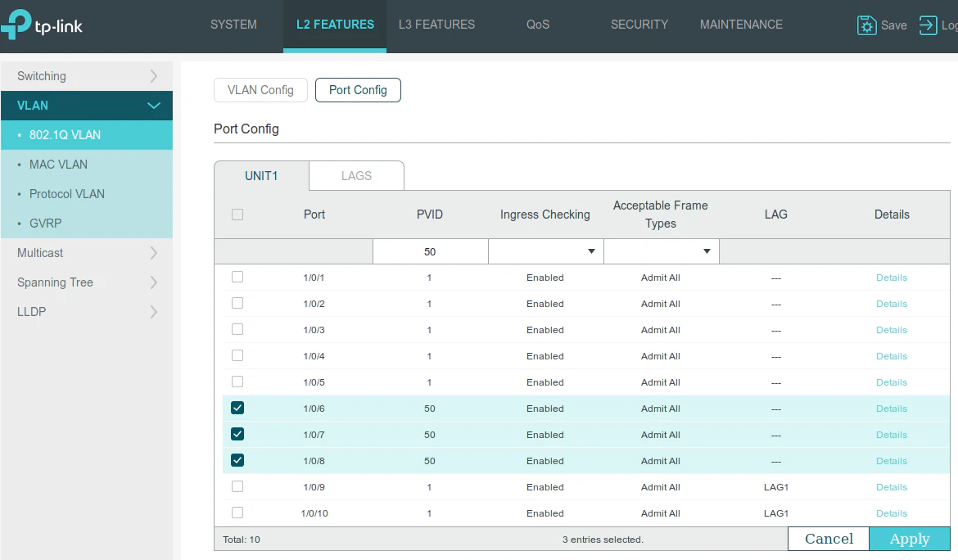This screenshot has height=560, width=958.
Task: Select the UNIT1 tab
Action: pyautogui.click(x=261, y=176)
